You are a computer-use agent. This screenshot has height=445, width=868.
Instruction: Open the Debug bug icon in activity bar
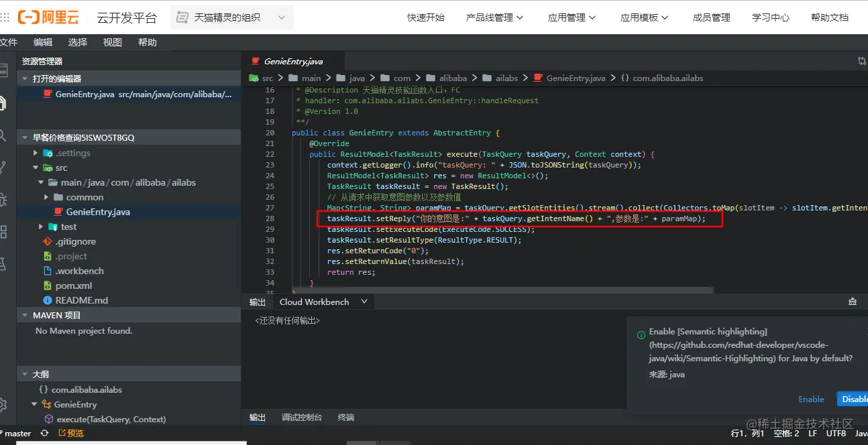(x=3, y=200)
